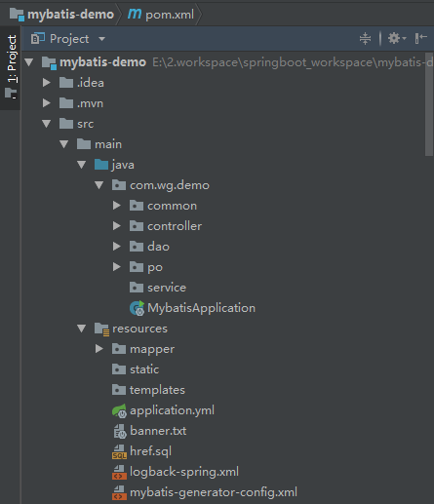Expand the common package arrow

click(117, 206)
